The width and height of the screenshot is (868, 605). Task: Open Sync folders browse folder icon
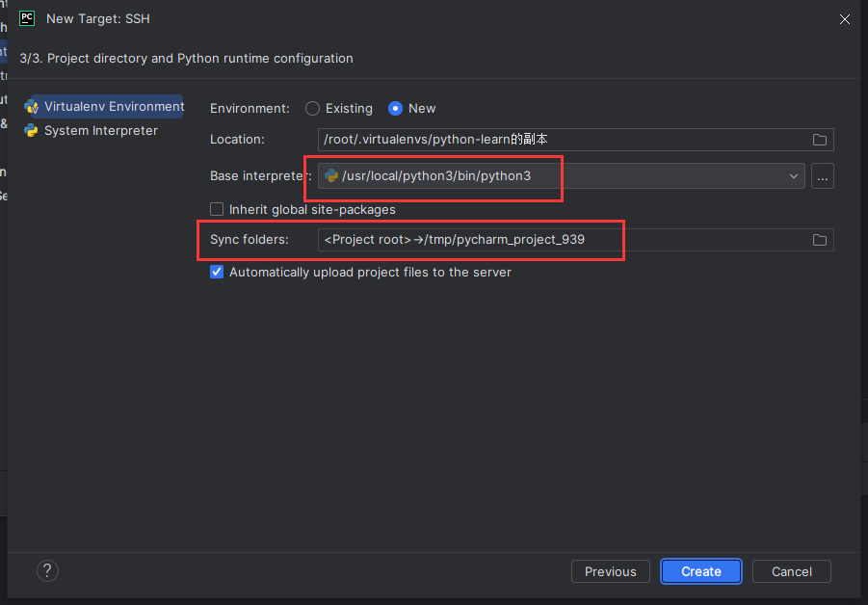pyautogui.click(x=820, y=240)
